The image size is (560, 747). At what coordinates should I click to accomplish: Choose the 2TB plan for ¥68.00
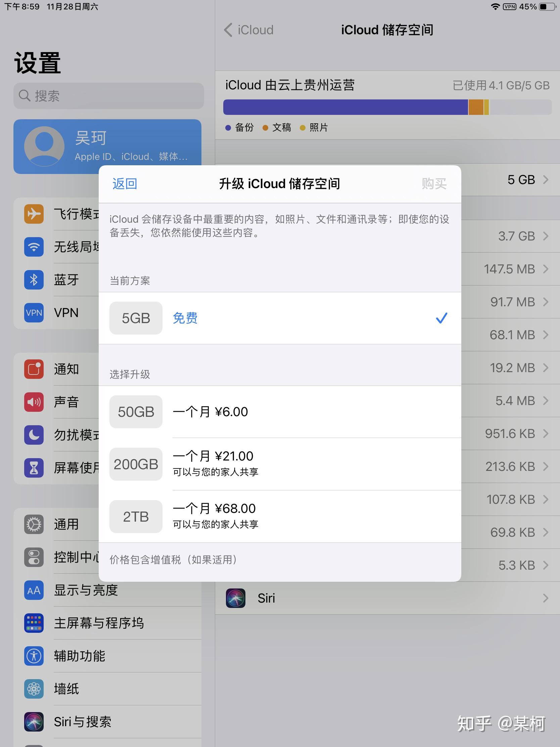pyautogui.click(x=280, y=516)
